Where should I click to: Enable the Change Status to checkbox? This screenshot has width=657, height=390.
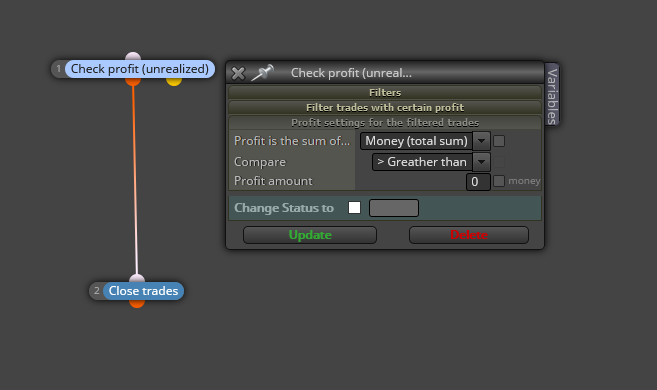(354, 207)
